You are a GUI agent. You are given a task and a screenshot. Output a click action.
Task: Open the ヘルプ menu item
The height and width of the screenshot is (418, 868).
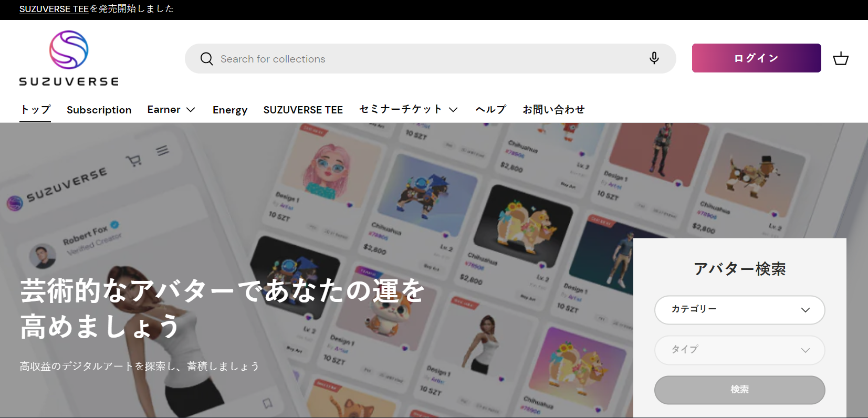pos(490,109)
